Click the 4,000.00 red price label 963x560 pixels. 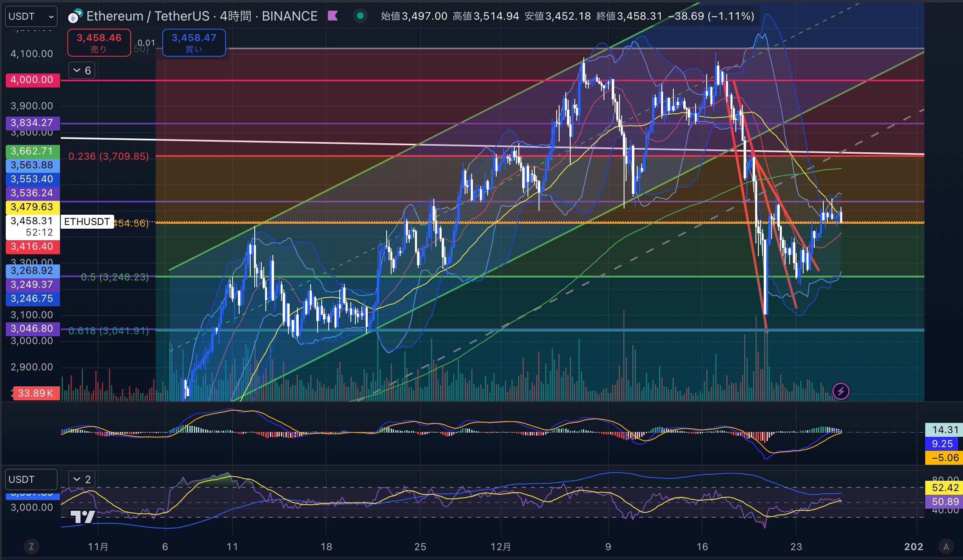click(32, 80)
